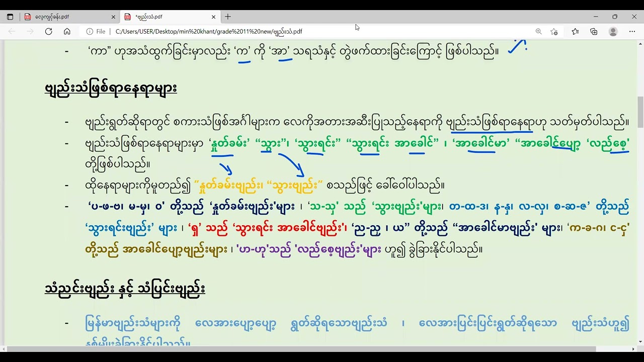This screenshot has height=362, width=644.
Task: Click heading သံညင်းဗျည်း နှင့် သံပြင်းဗျည်း
Action: click(125, 289)
